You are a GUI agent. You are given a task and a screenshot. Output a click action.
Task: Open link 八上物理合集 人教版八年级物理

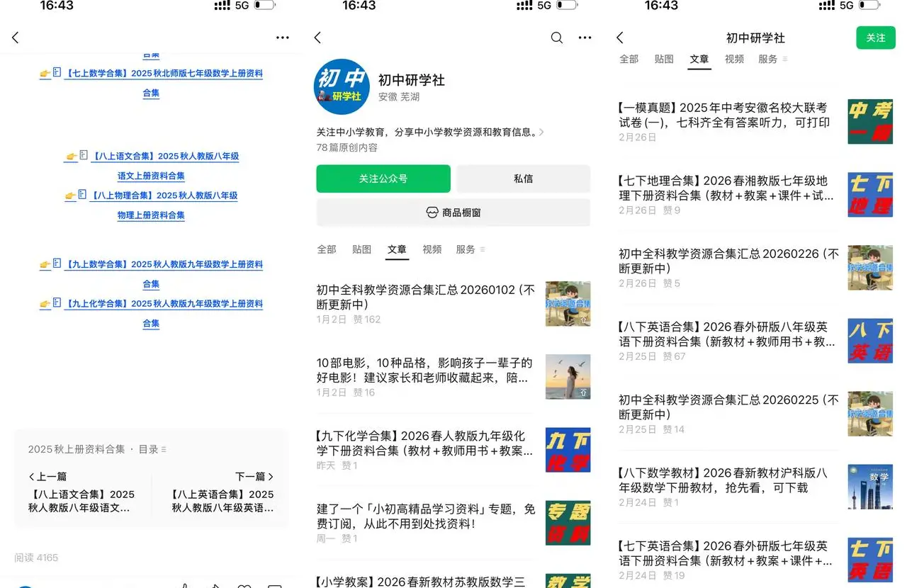tap(152, 205)
